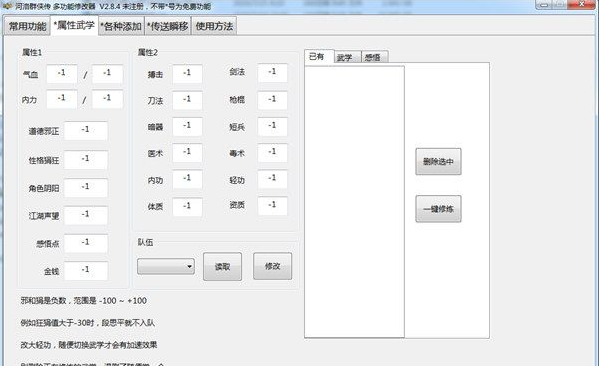
Task: Focus the 搏击 skill field
Action: click(187, 74)
